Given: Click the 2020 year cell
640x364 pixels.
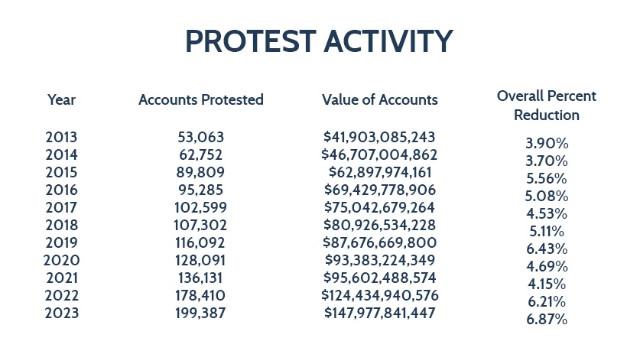Looking at the screenshot, I should click(x=61, y=260).
